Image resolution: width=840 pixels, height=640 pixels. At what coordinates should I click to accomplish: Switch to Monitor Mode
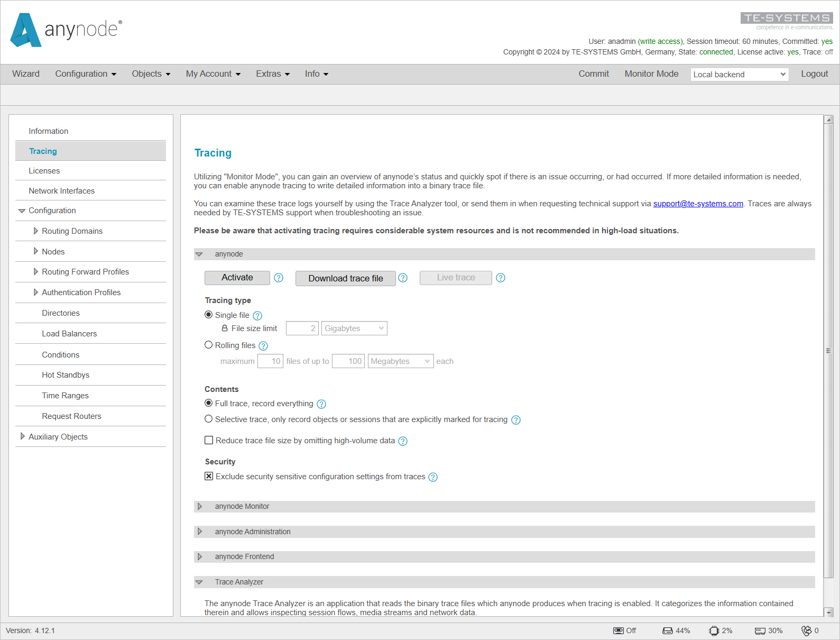[651, 74]
